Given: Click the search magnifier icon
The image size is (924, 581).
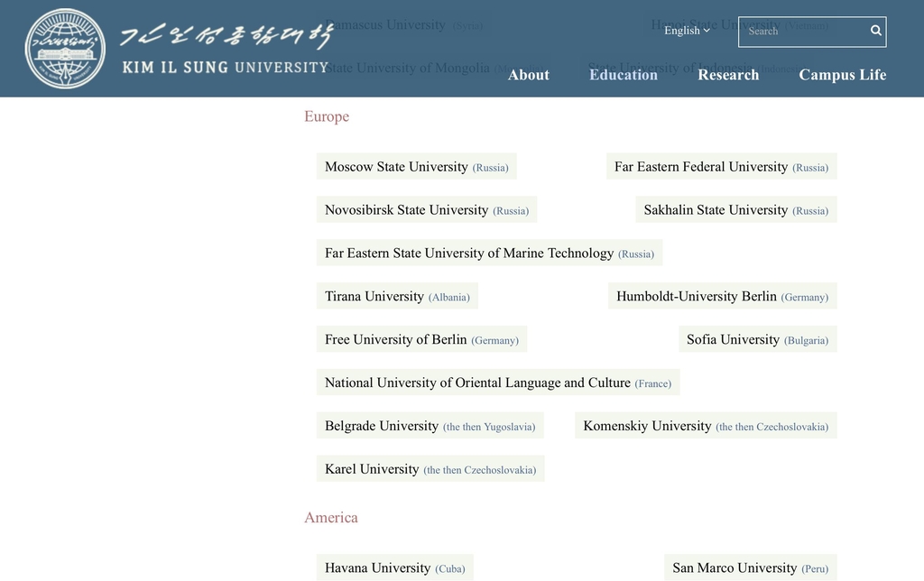Looking at the screenshot, I should click(x=875, y=31).
